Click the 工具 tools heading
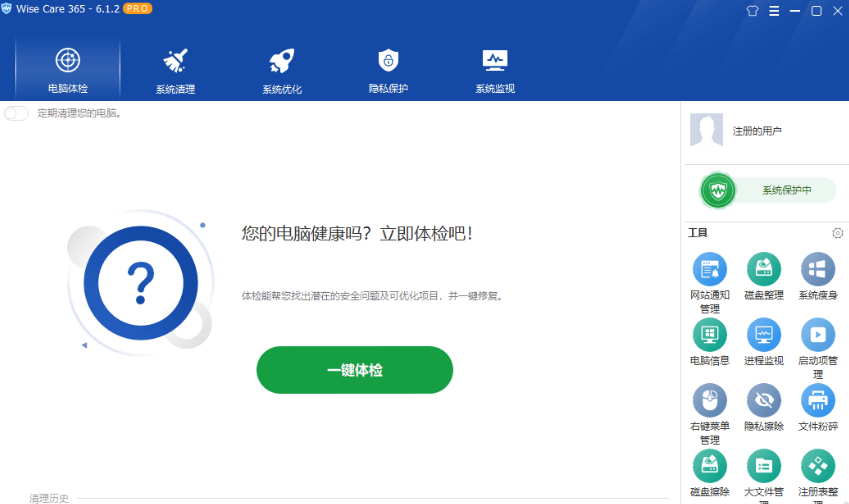The width and height of the screenshot is (849, 504). click(x=697, y=233)
